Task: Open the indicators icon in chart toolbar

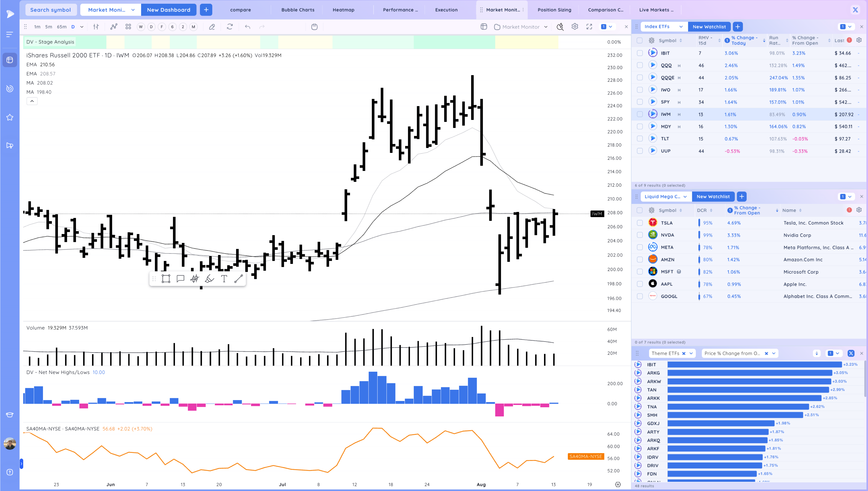Action: [x=114, y=27]
